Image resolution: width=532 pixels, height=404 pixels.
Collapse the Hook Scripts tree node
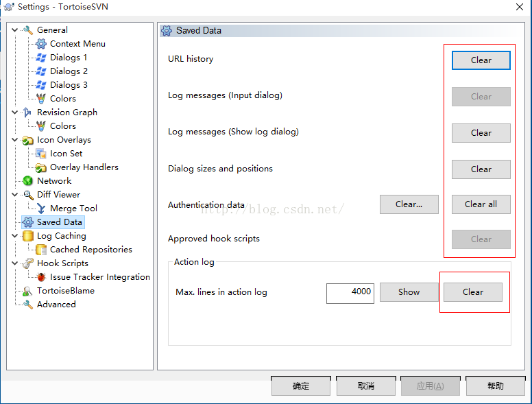point(14,263)
